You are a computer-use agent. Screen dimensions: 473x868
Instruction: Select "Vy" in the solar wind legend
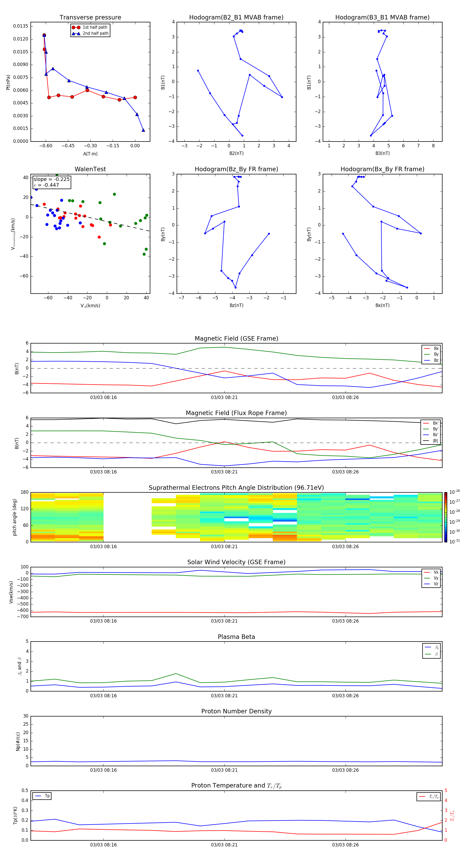tap(431, 578)
